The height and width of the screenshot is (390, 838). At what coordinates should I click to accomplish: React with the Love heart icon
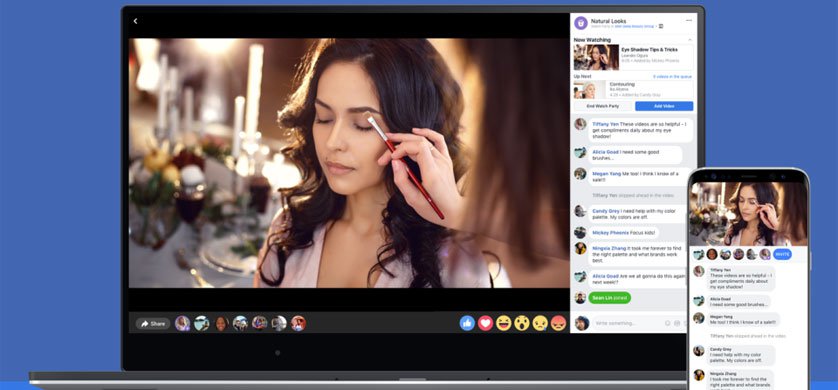point(485,323)
